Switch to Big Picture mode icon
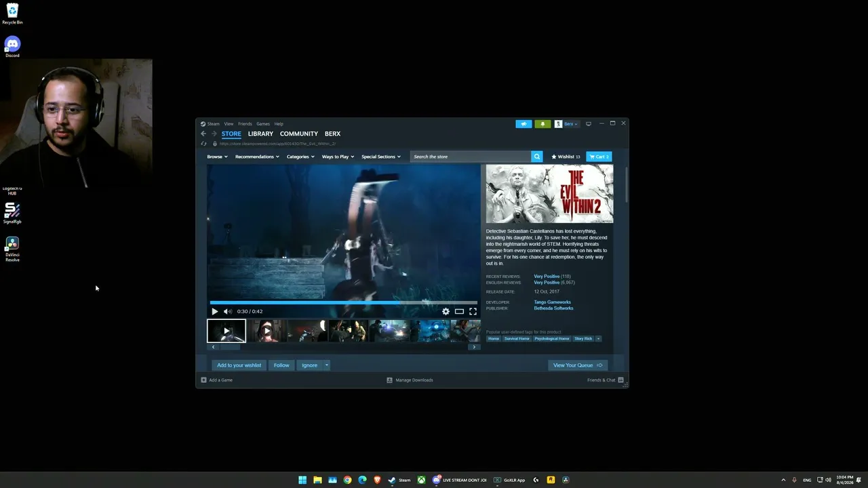The image size is (868, 488). pos(589,124)
